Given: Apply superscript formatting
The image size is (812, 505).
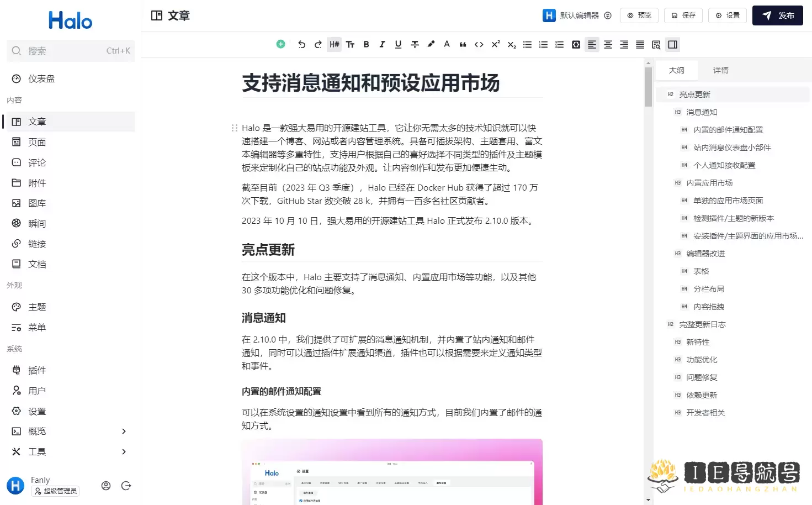Looking at the screenshot, I should click(x=495, y=45).
